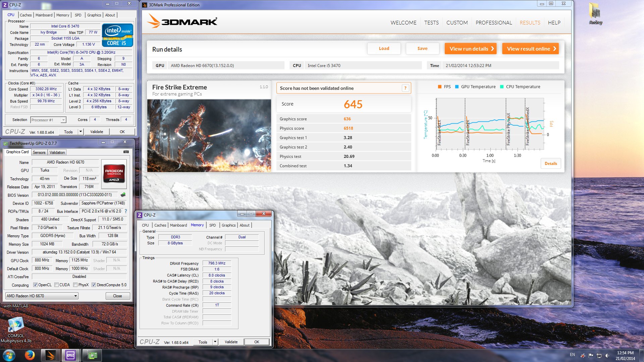Open the Andrey folder on desktop
The height and width of the screenshot is (362, 644).
(x=595, y=14)
